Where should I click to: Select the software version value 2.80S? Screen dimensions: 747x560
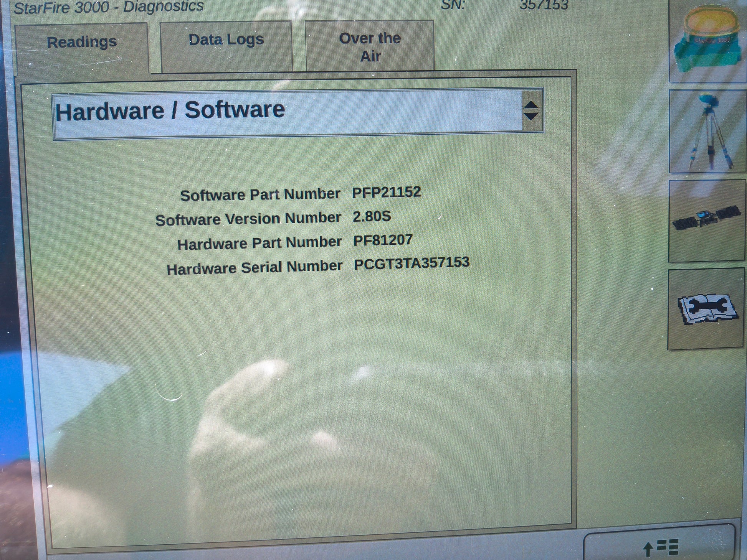372,216
